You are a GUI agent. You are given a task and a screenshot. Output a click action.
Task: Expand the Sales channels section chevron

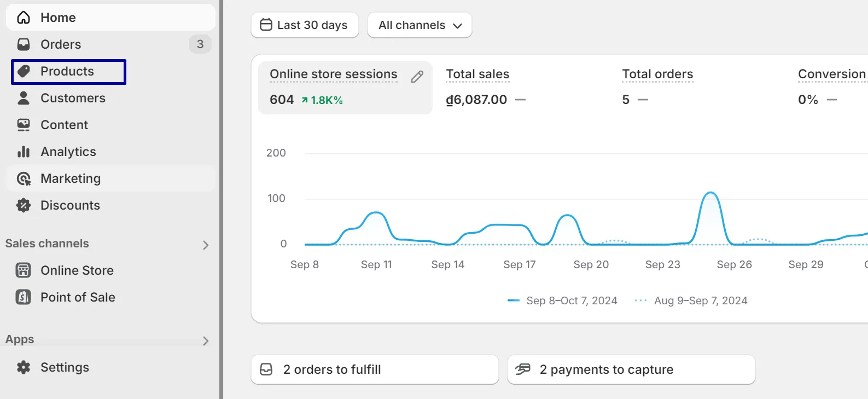pos(206,245)
